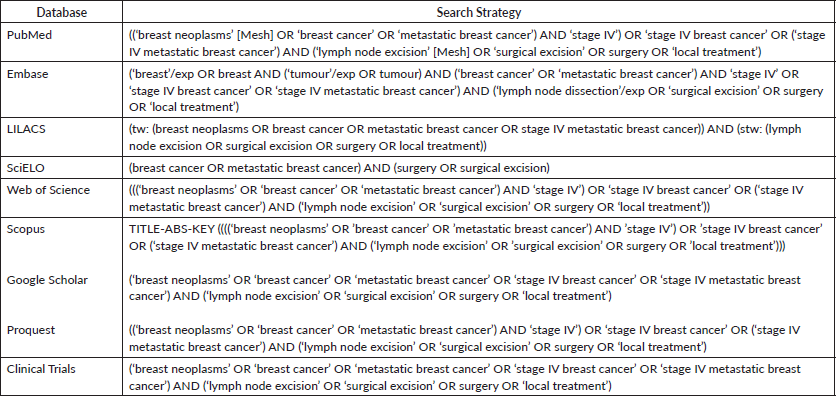Click the Web of Science strategy text
Screen dimensions: 836x396
pyautogui.click(x=466, y=198)
